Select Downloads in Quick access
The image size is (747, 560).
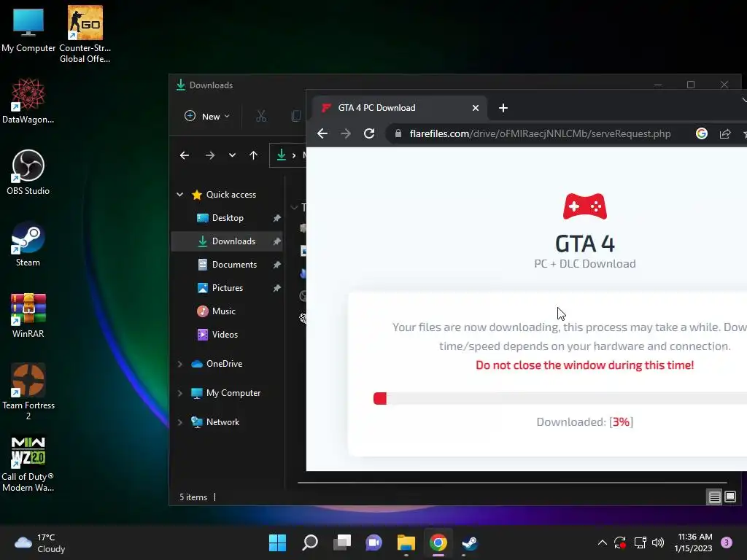click(x=227, y=241)
